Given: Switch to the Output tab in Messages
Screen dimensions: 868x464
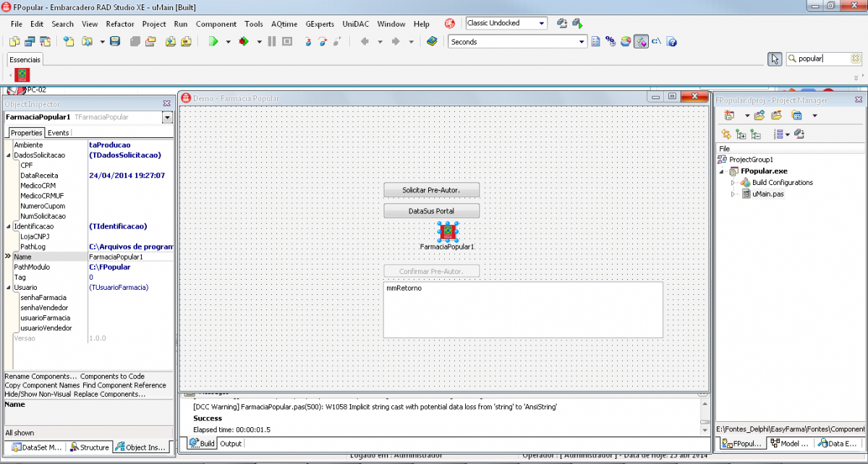Looking at the screenshot, I should pyautogui.click(x=231, y=443).
